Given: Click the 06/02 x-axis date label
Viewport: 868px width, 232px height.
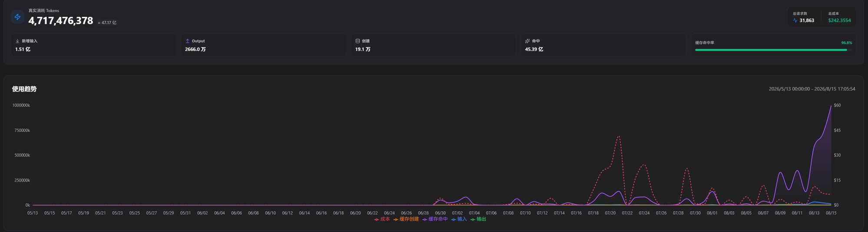Looking at the screenshot, I should (202, 213).
